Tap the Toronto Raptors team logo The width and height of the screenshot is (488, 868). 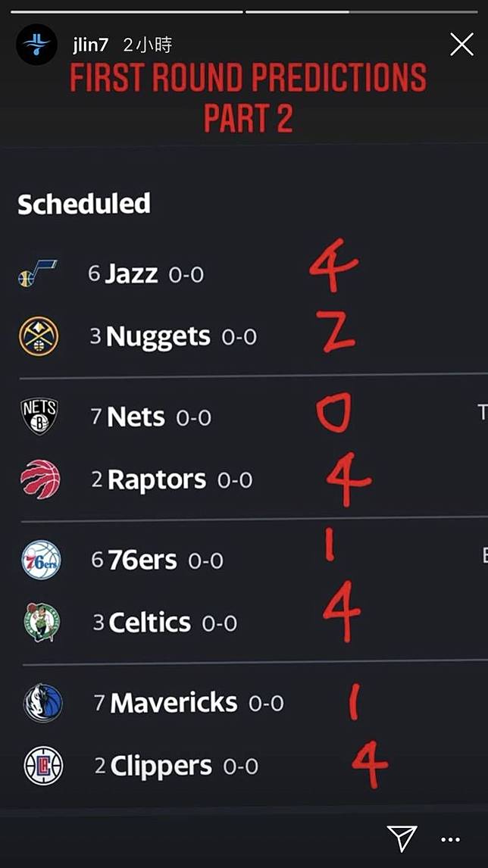40,479
